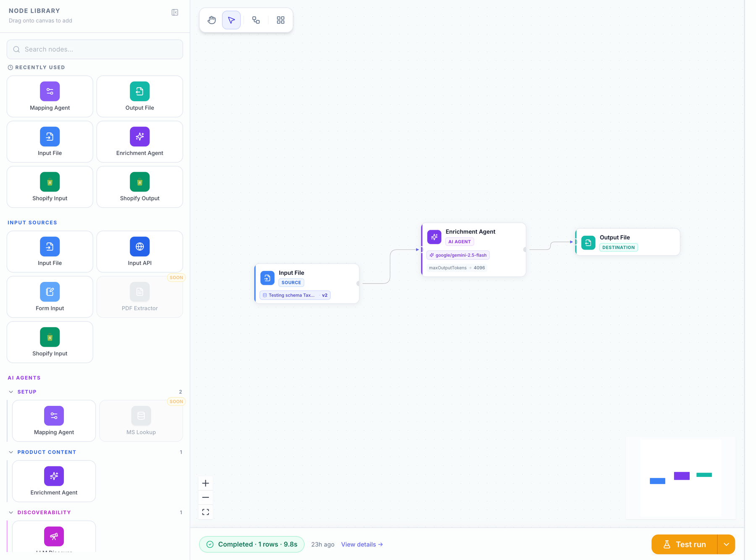Click the minimap teal Output block

pos(704,475)
